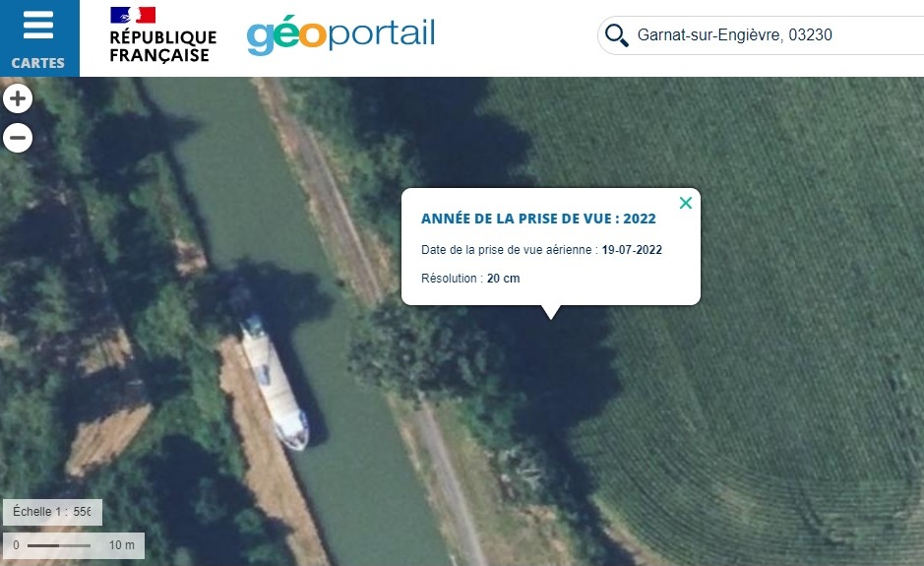Click the Résolution 20 cm text
Screen dimensions: 924x566
click(x=470, y=279)
